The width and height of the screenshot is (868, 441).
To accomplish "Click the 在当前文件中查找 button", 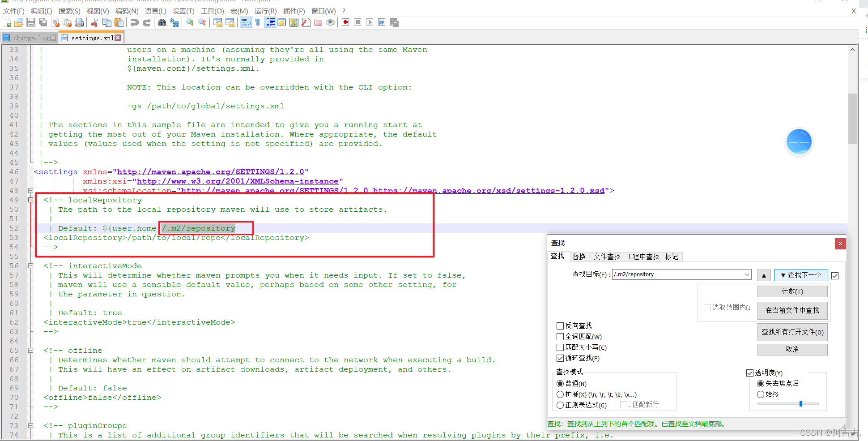I will [792, 310].
